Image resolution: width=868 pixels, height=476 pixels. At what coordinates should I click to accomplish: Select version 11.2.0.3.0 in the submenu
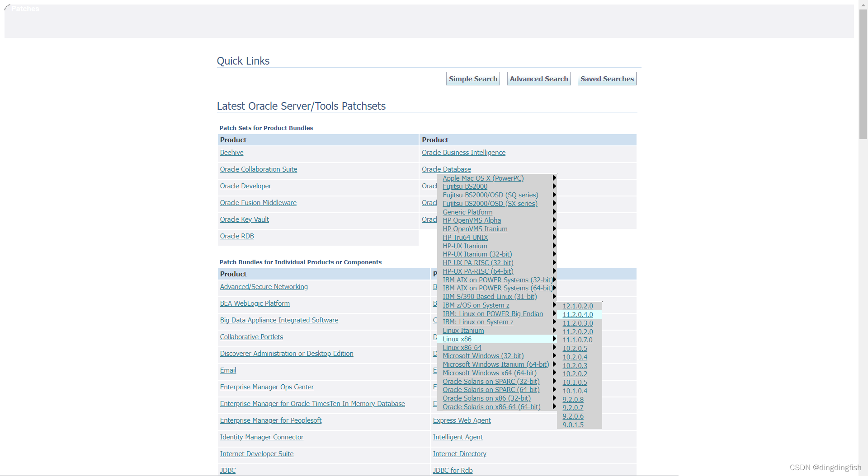click(578, 323)
